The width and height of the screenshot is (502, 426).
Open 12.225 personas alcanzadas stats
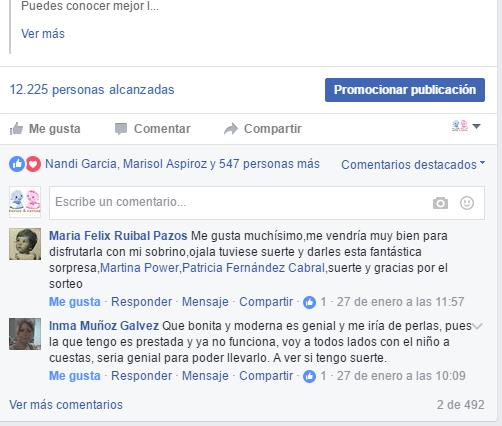[x=92, y=90]
